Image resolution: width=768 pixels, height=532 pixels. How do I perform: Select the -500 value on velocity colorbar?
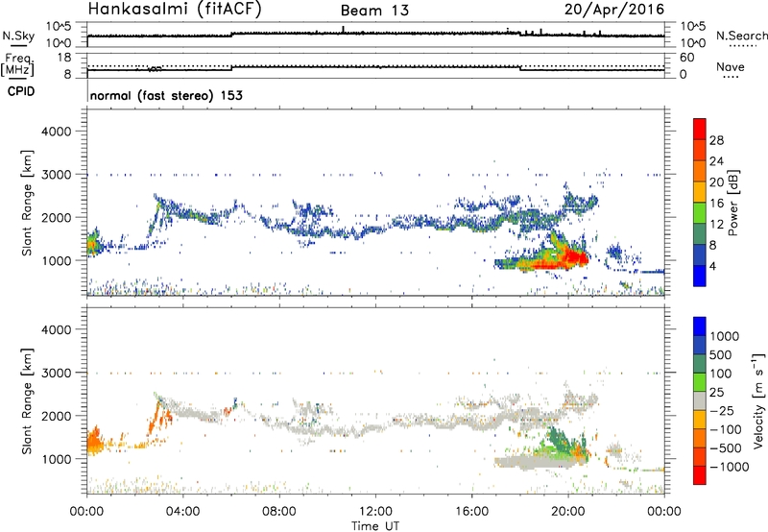click(726, 448)
